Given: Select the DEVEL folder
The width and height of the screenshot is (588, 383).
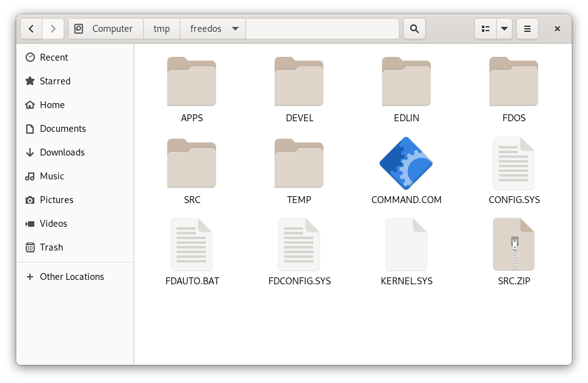Looking at the screenshot, I should pyautogui.click(x=299, y=82).
